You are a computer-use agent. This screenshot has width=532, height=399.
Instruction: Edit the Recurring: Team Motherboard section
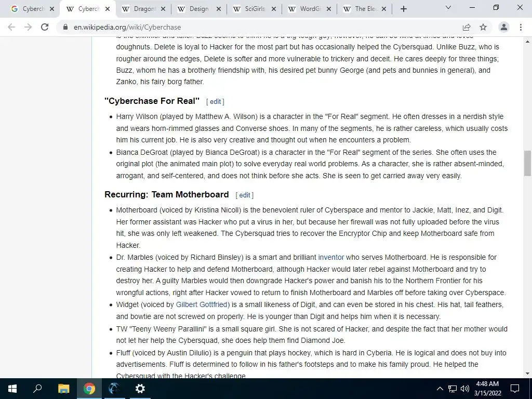pos(245,195)
